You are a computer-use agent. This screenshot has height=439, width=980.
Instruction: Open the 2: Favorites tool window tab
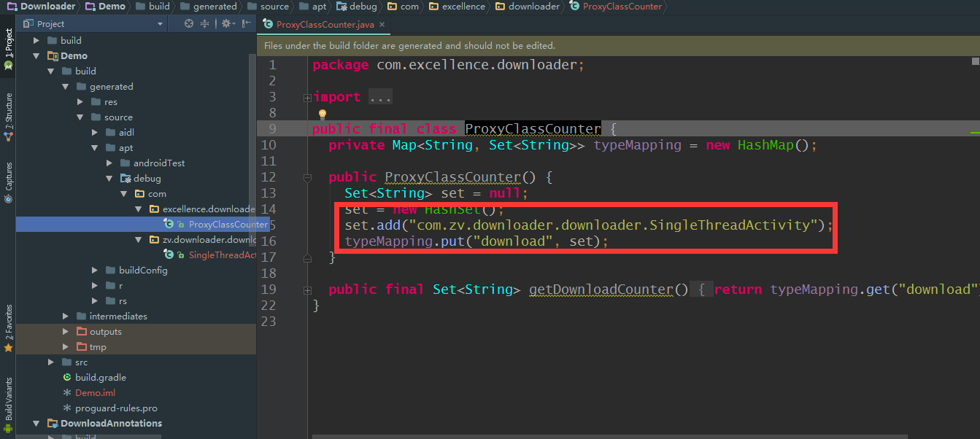[8, 328]
